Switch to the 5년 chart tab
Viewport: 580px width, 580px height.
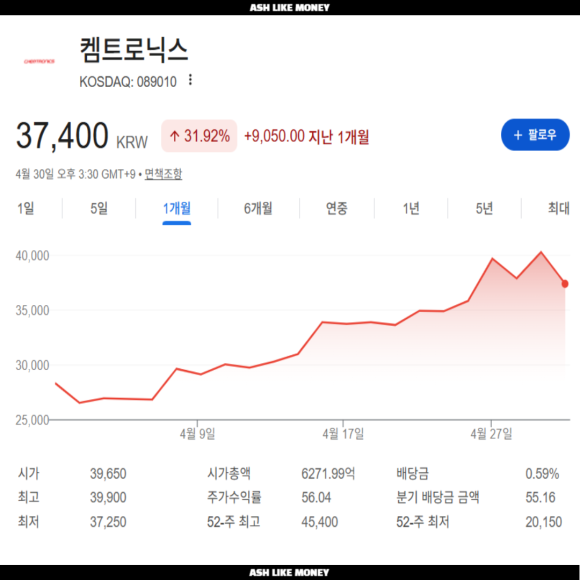(484, 208)
